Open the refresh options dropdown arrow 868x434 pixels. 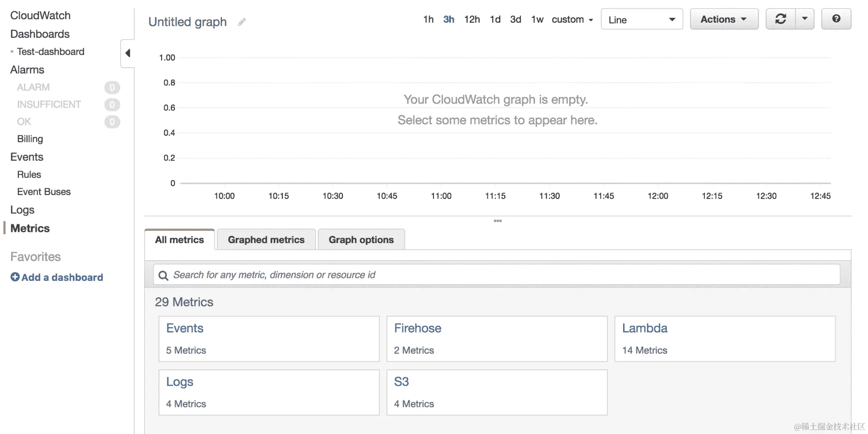tap(805, 19)
